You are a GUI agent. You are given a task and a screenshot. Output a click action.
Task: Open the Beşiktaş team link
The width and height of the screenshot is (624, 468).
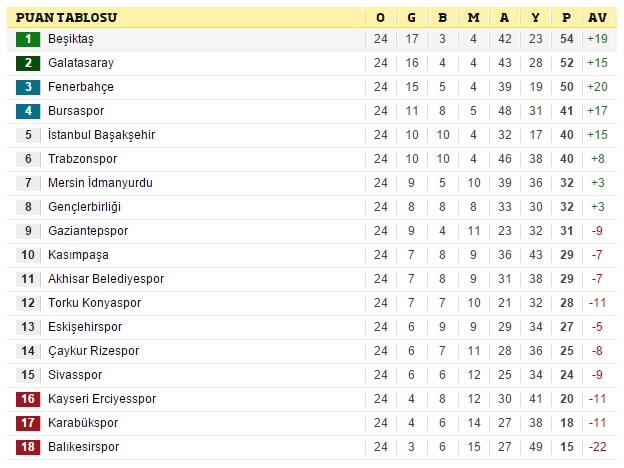click(x=71, y=39)
